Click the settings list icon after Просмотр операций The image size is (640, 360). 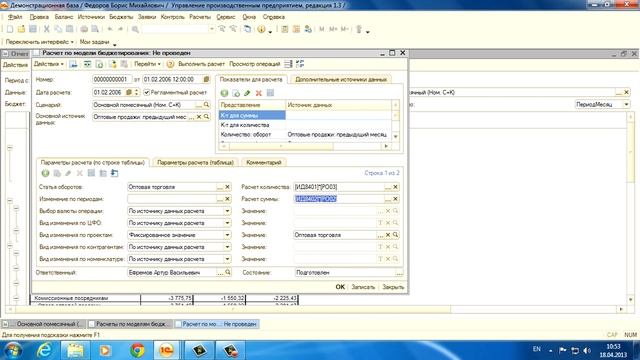tap(288, 64)
